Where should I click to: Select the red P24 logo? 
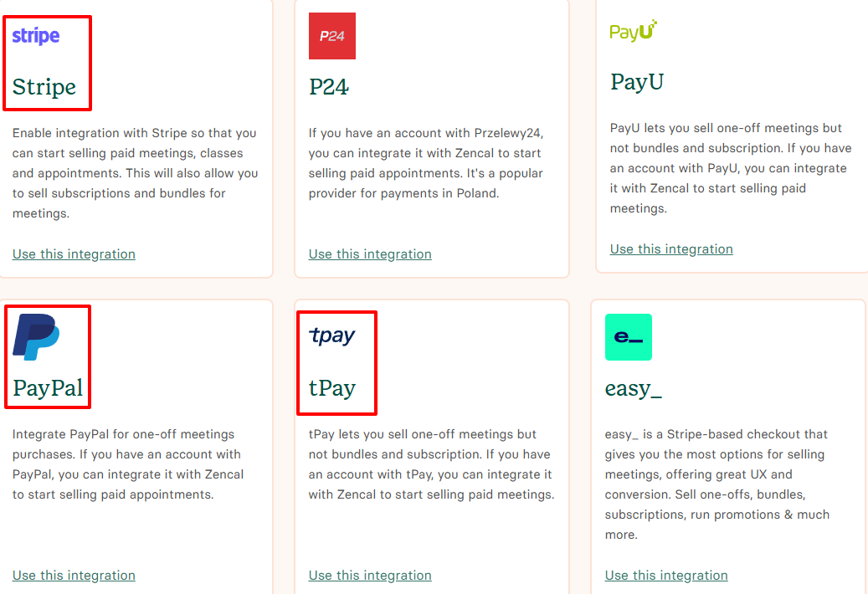(331, 36)
